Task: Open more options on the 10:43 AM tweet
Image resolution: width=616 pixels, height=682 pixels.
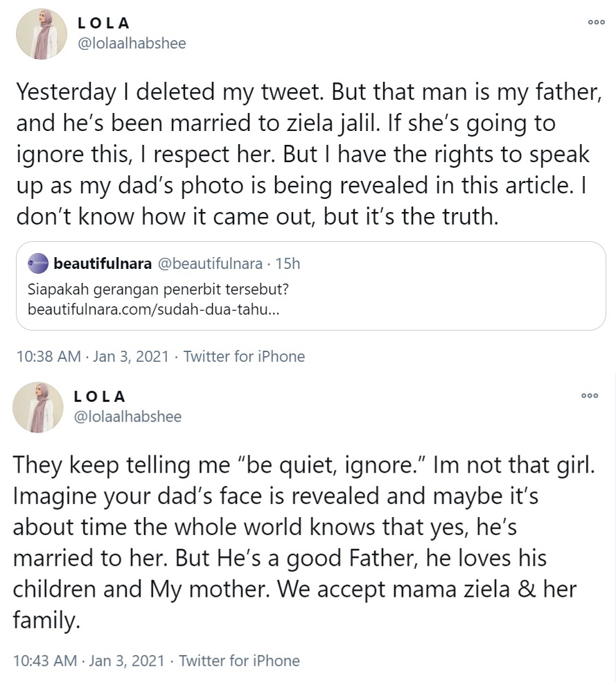Action: coord(589,395)
